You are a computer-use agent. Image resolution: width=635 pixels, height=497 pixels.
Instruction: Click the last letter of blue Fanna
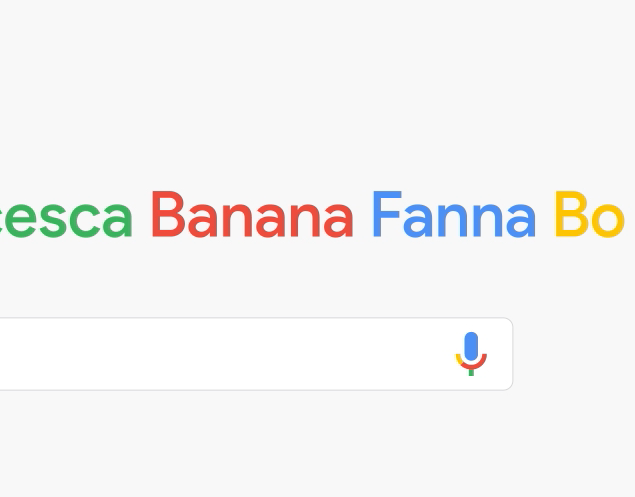pos(520,220)
